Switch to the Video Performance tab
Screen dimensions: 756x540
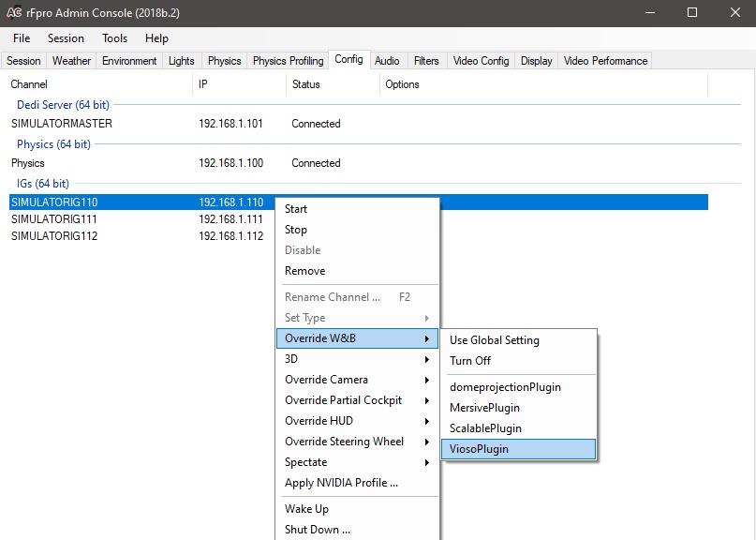(x=605, y=61)
